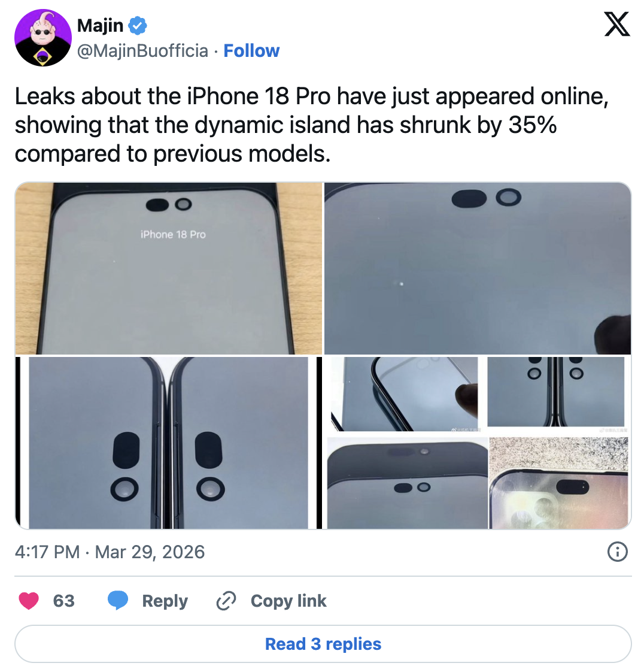Click the copy link chain icon

tap(226, 601)
